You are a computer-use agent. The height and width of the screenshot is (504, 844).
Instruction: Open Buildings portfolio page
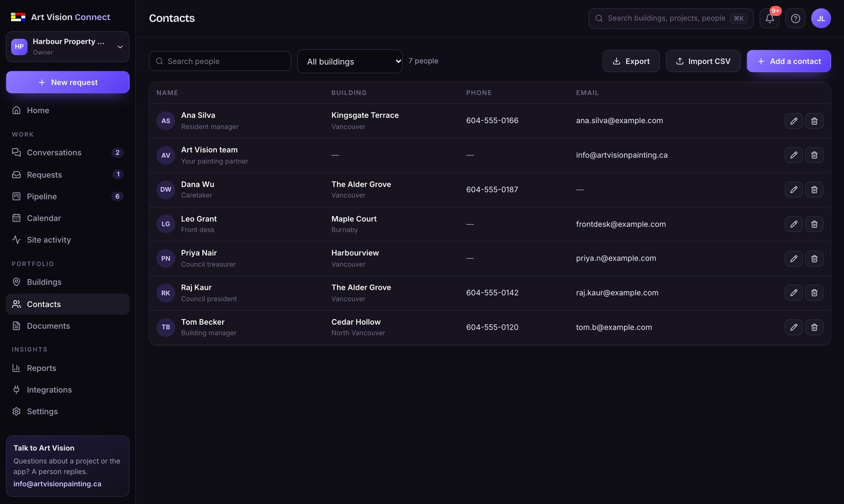tap(68, 282)
